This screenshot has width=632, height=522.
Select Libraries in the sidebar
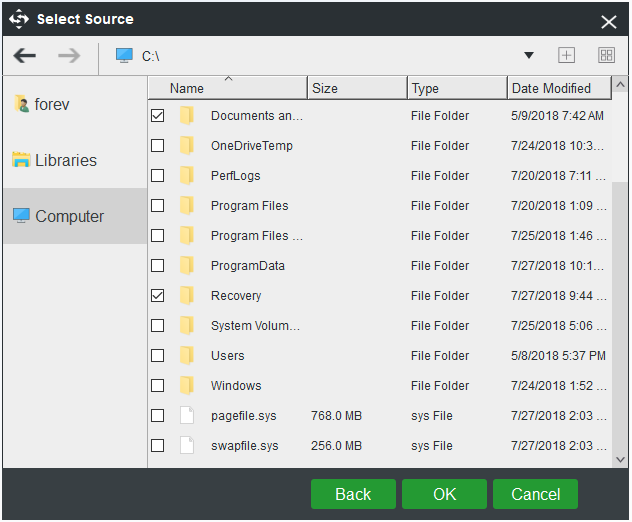click(x=75, y=160)
